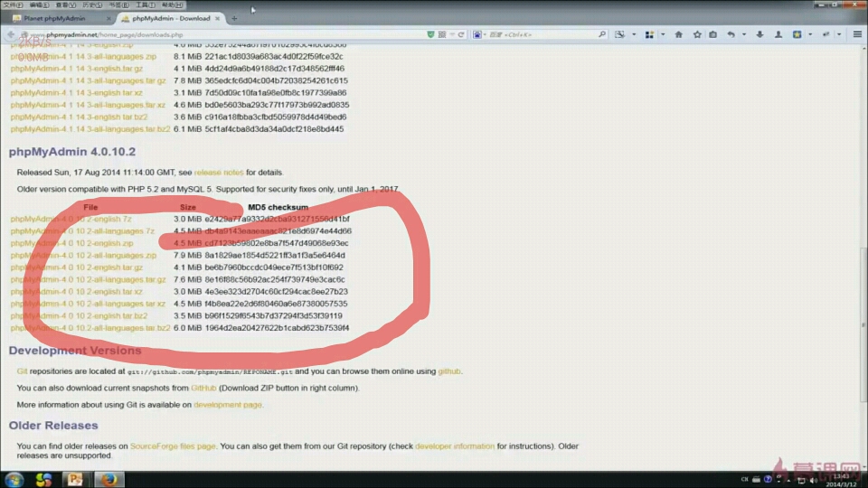
Task: Click the blue star add-on icon
Action: point(797,34)
